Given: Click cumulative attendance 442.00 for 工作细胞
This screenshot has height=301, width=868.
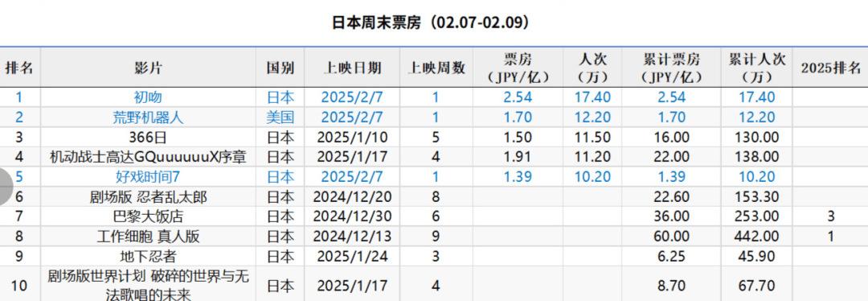Looking at the screenshot, I should click(757, 237).
